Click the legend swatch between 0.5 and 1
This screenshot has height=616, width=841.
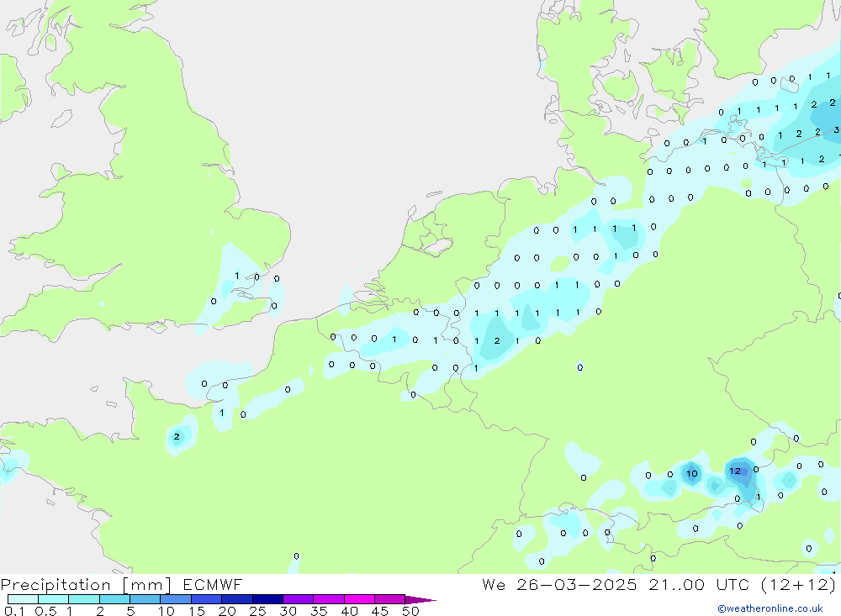tap(54, 599)
